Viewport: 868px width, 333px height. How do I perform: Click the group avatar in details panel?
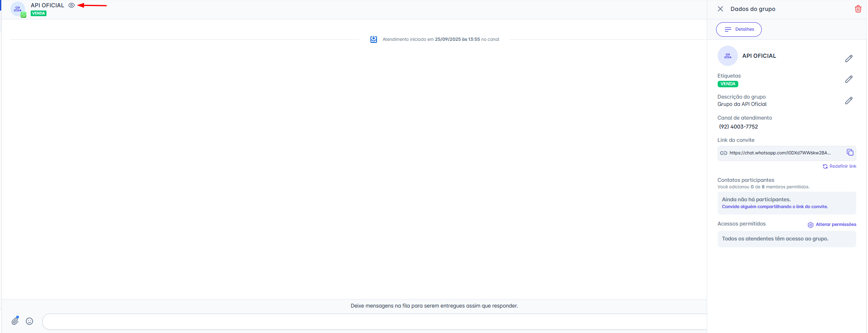point(727,56)
